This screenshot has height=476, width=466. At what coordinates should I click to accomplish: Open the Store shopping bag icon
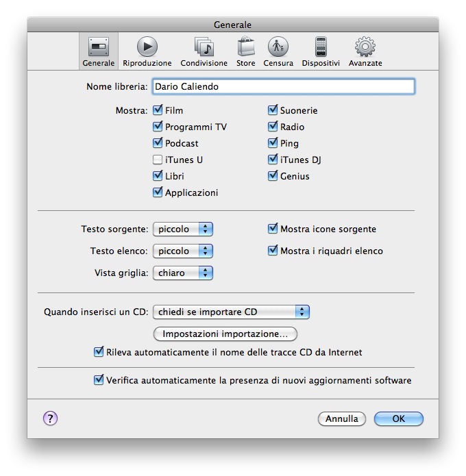point(245,47)
